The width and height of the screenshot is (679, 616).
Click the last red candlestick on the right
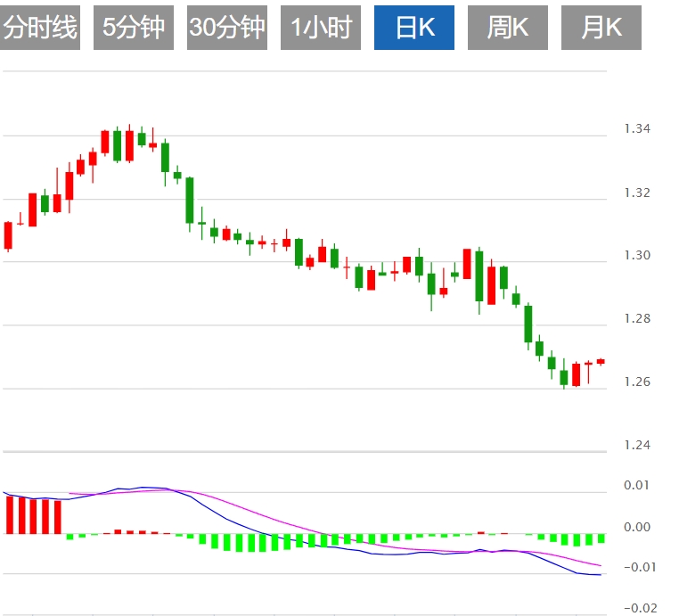click(601, 361)
